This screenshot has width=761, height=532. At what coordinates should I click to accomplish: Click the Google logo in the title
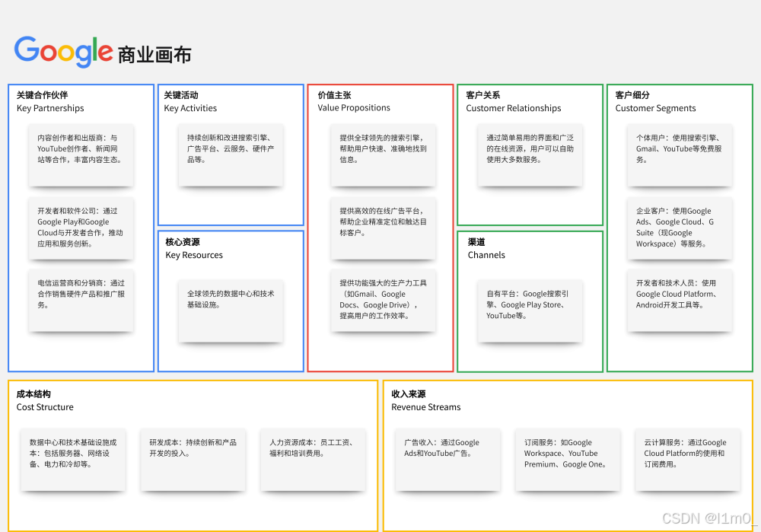pos(64,52)
